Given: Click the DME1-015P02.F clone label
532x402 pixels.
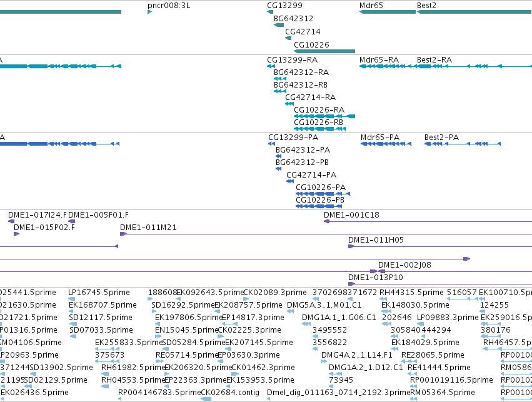Looking at the screenshot, I should tap(44, 228).
